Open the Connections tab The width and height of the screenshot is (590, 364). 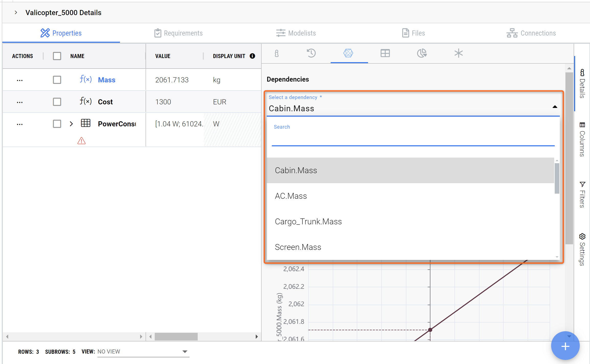coord(531,33)
